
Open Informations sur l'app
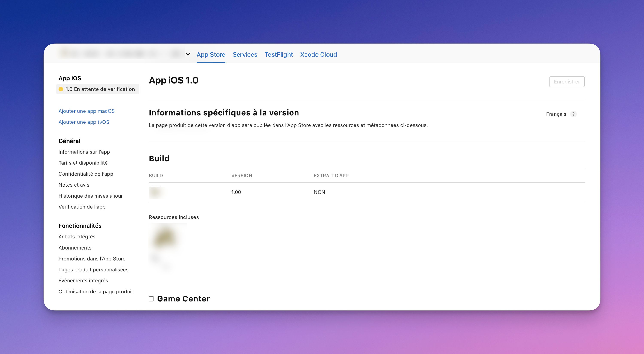point(84,152)
